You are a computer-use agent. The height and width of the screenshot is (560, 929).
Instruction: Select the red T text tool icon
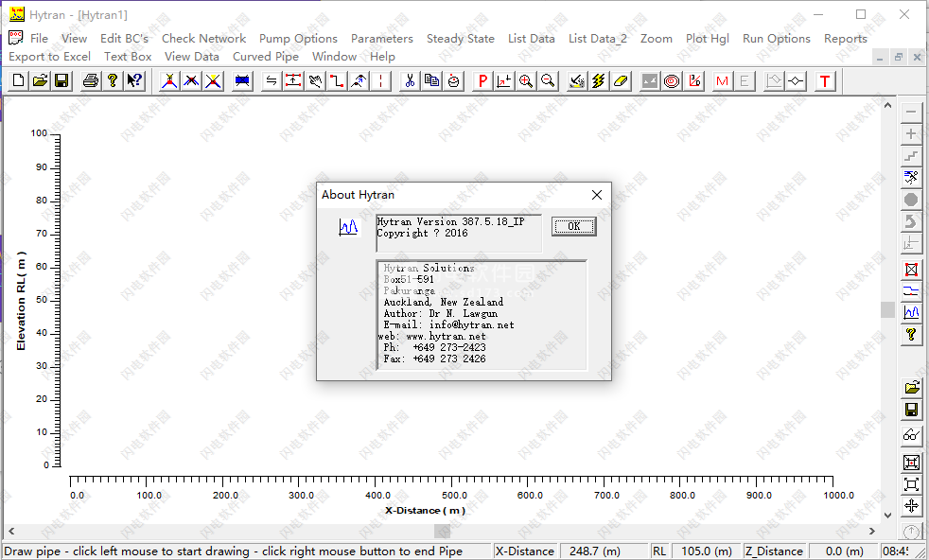tap(825, 80)
